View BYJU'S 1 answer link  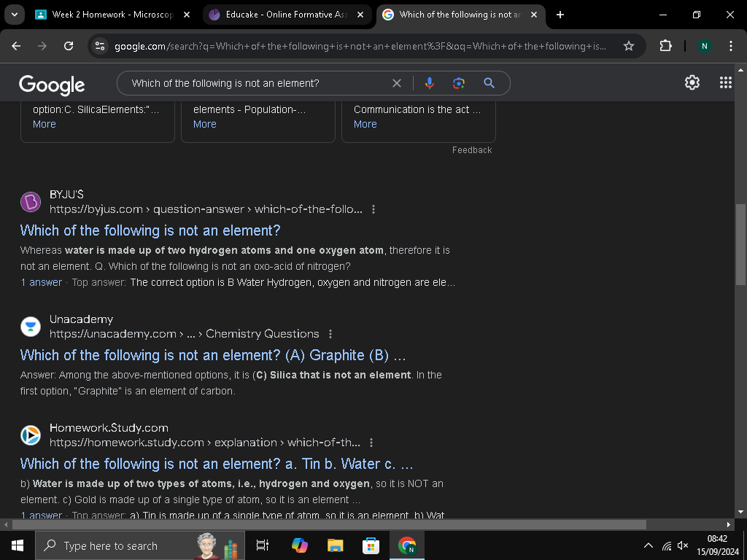[41, 282]
